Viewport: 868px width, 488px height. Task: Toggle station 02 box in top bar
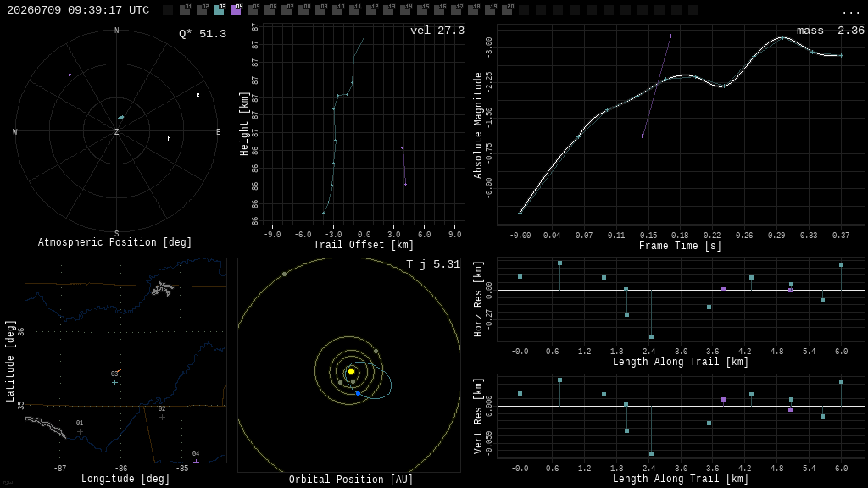tap(202, 10)
